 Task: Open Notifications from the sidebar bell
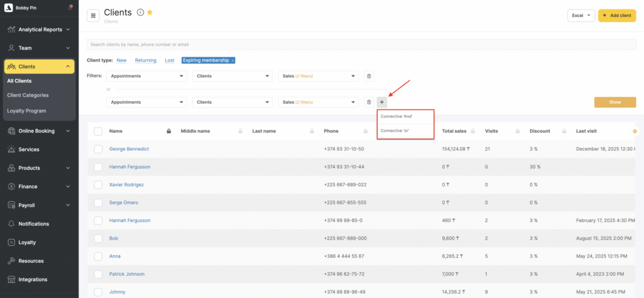point(33,224)
